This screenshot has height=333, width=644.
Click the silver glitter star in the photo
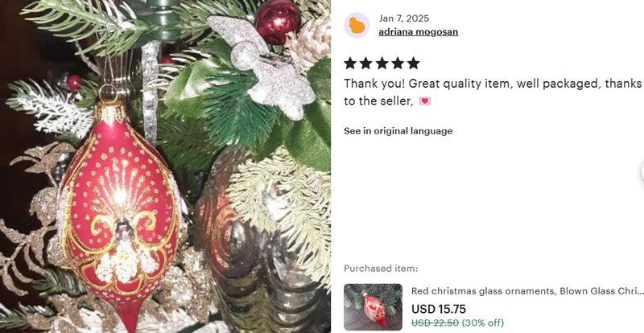(263, 66)
